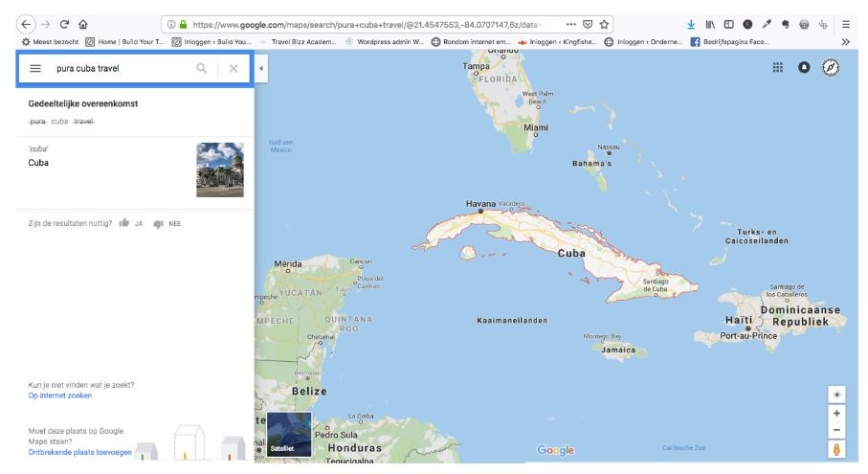Zoom out with the minus button
The height and width of the screenshot is (474, 868).
pyautogui.click(x=836, y=430)
